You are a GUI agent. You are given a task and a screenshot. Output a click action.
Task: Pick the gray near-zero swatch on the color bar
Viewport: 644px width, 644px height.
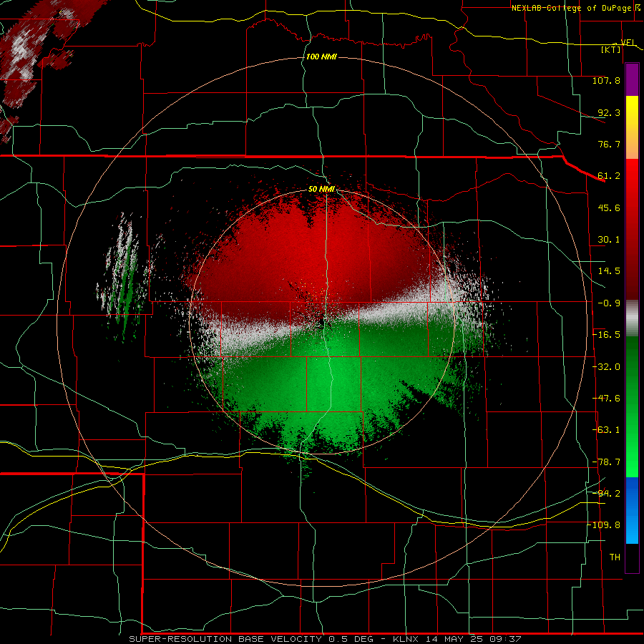click(632, 318)
